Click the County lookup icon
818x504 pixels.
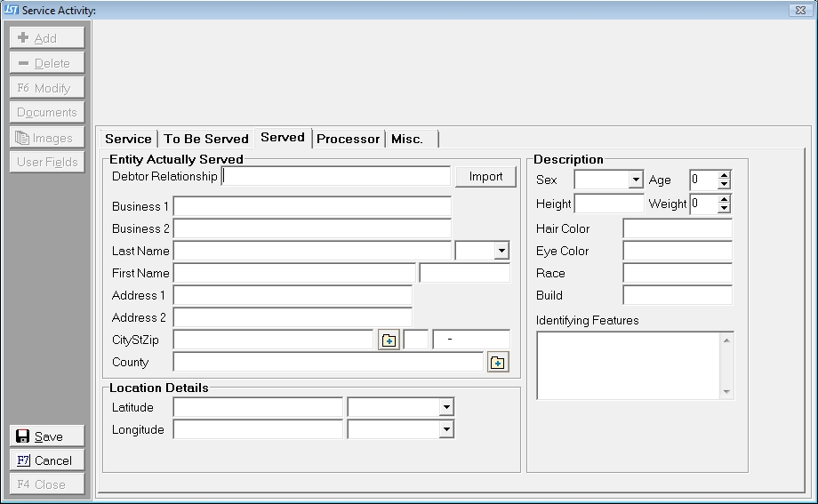coord(498,363)
